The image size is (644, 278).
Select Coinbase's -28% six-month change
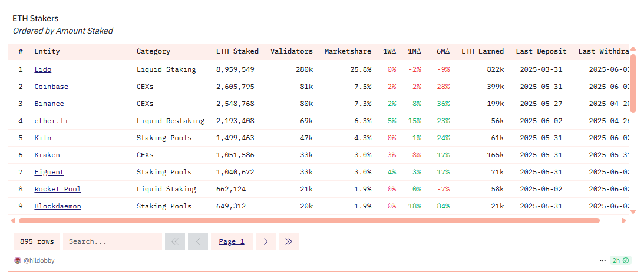[x=441, y=87]
